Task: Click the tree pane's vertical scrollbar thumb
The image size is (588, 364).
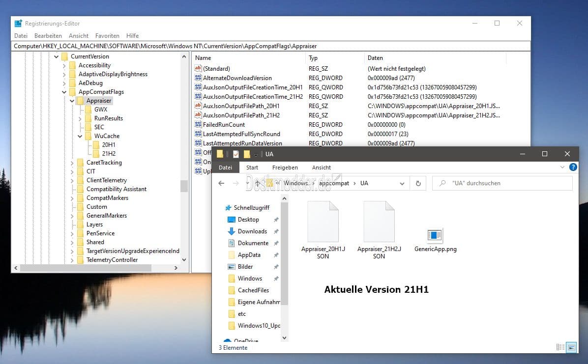Action: [184, 186]
